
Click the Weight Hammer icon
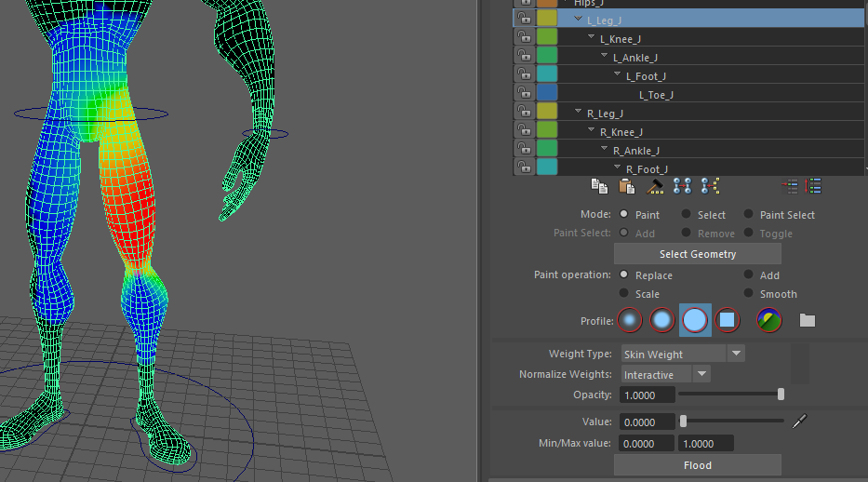point(655,187)
